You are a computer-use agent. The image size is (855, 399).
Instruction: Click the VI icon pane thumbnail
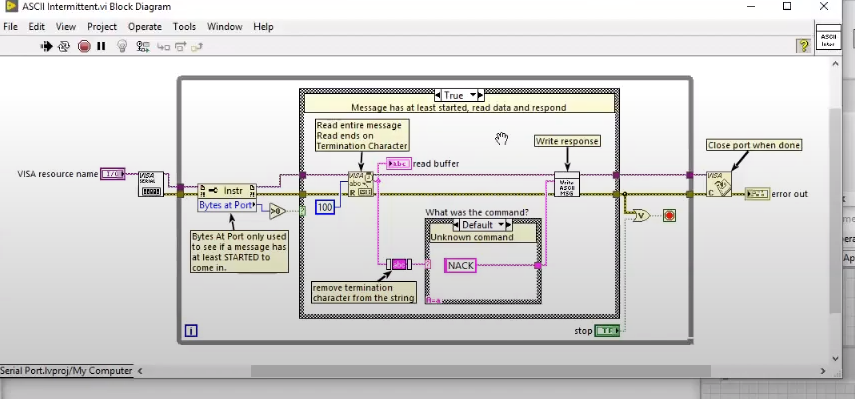click(828, 39)
